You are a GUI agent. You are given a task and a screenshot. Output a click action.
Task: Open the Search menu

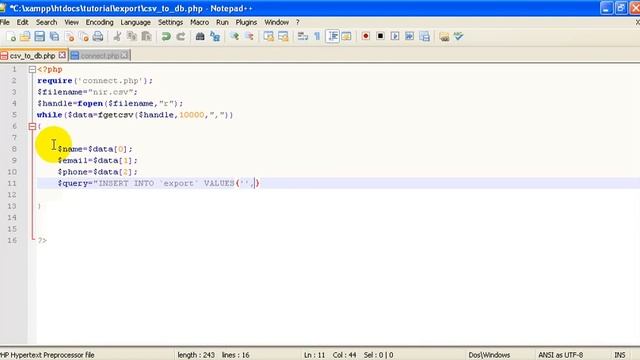[x=46, y=22]
